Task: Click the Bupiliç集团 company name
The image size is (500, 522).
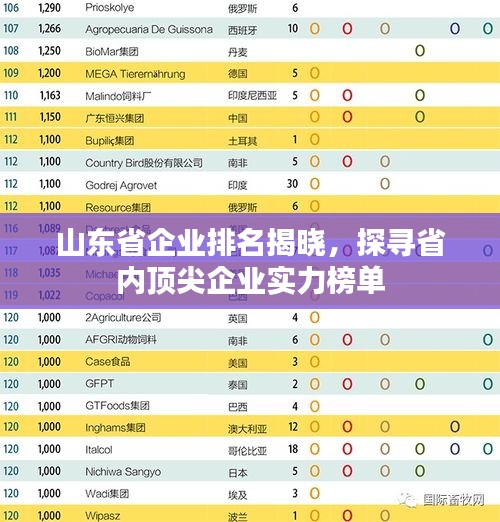Action: point(110,140)
